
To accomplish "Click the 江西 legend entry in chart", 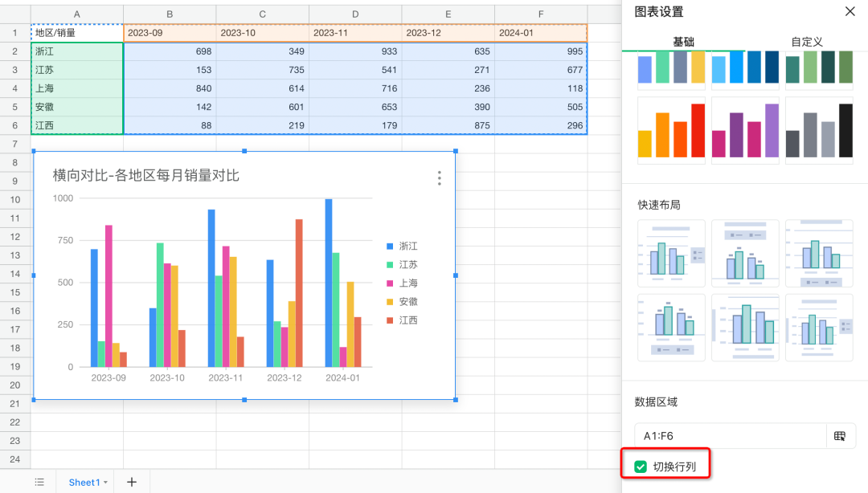I will 403,320.
